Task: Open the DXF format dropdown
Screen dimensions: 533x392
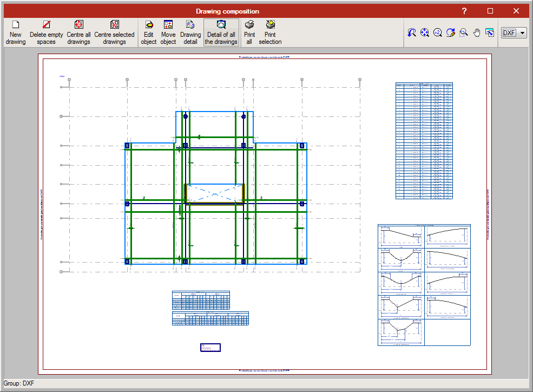Action: [514, 33]
